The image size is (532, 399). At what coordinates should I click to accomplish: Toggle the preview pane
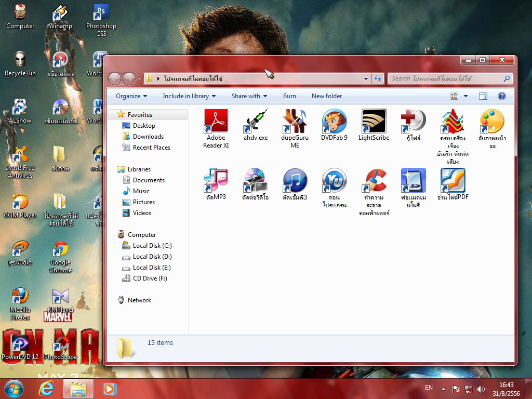pos(483,96)
